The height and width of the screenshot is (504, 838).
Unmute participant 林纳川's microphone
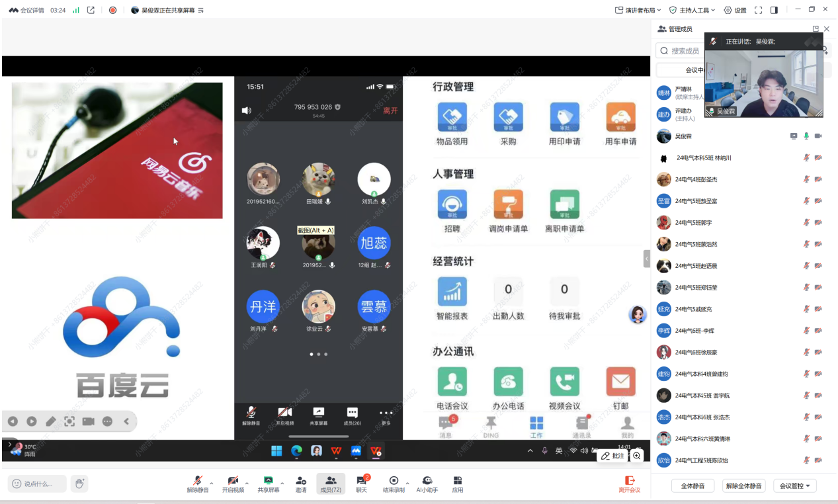coord(807,157)
